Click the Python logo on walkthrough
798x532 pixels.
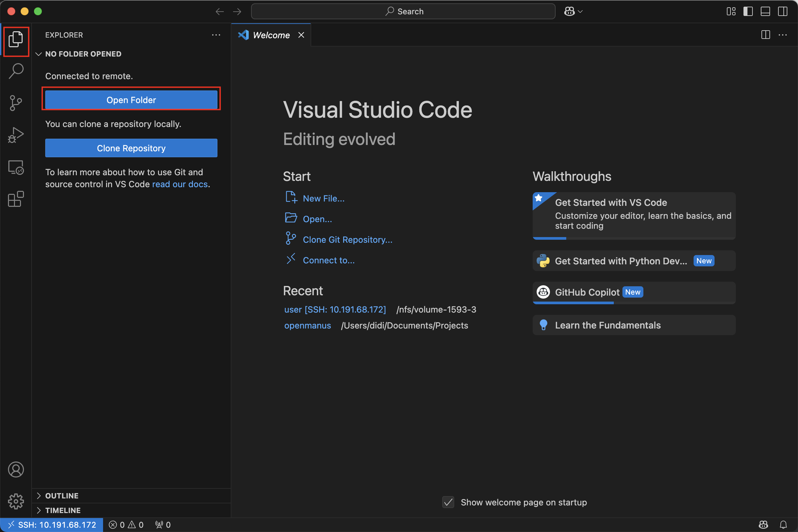(543, 261)
